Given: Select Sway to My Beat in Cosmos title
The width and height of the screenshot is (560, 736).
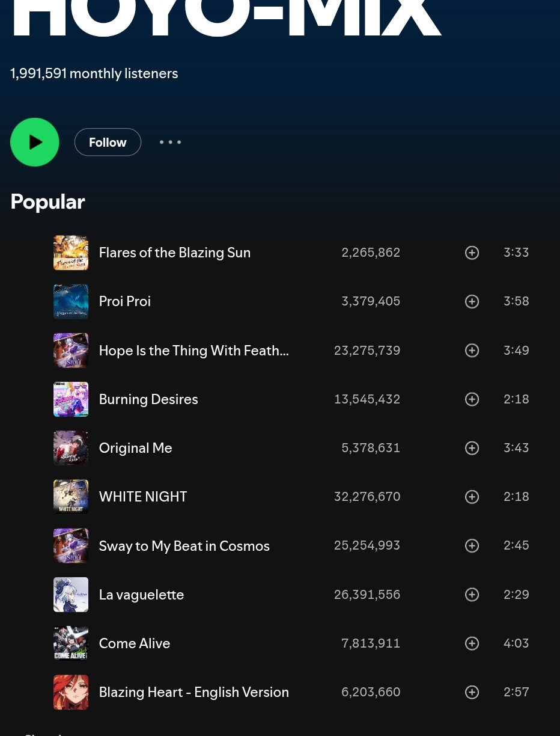Looking at the screenshot, I should click(184, 546).
